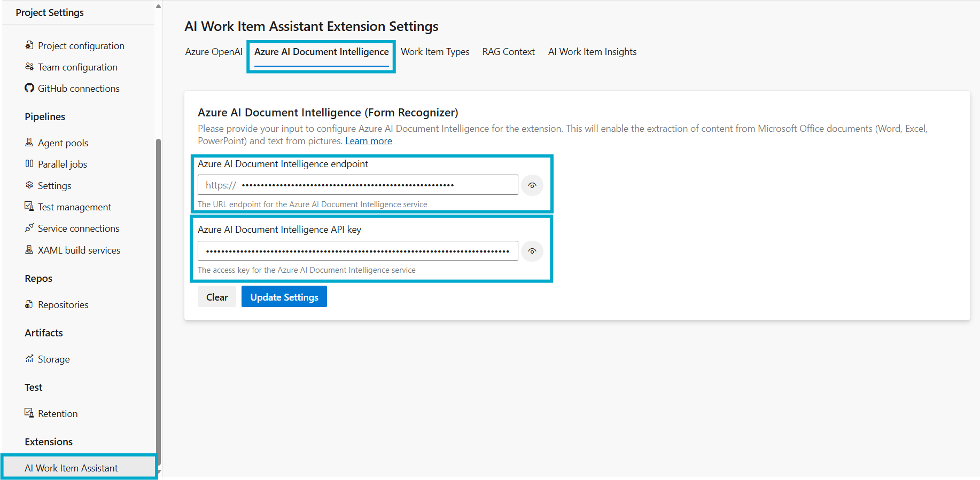Click the Pipelines Settings gear icon
Screen dimensions: 980x480
point(29,185)
